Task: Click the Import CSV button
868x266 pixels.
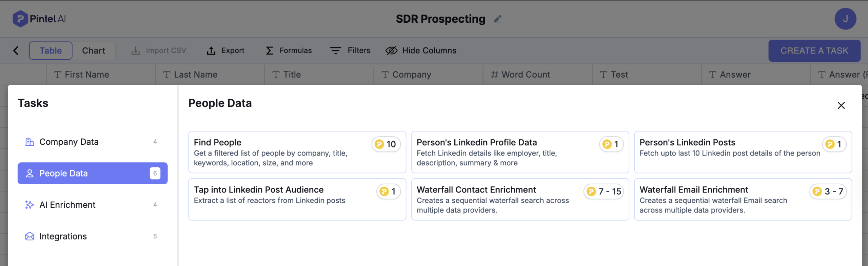Action: tap(159, 50)
